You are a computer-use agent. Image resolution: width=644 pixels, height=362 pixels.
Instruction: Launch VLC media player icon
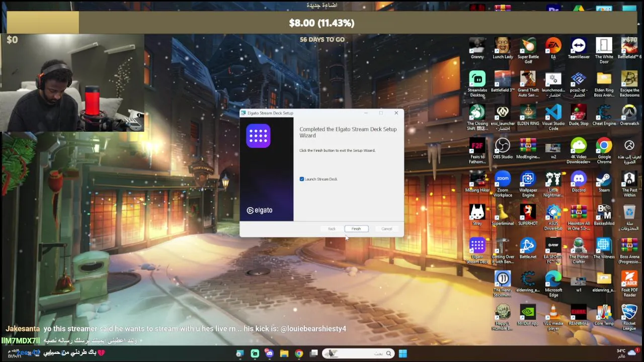(x=553, y=317)
